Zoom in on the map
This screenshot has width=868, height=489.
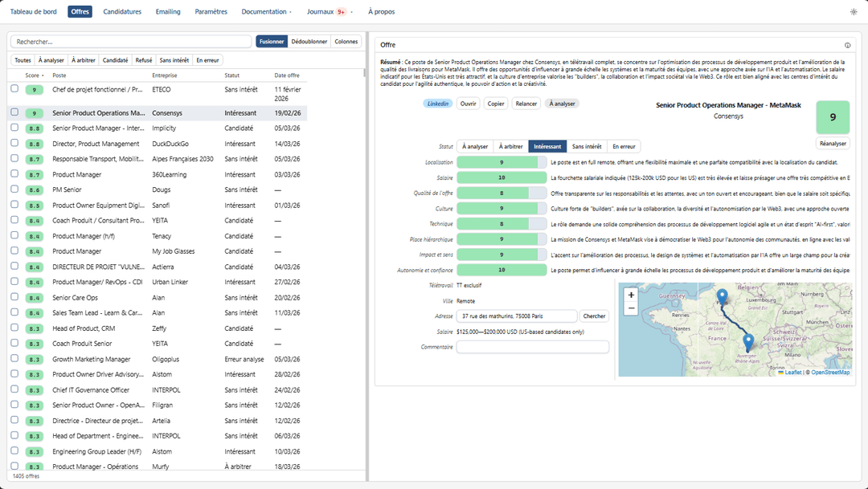coord(631,295)
